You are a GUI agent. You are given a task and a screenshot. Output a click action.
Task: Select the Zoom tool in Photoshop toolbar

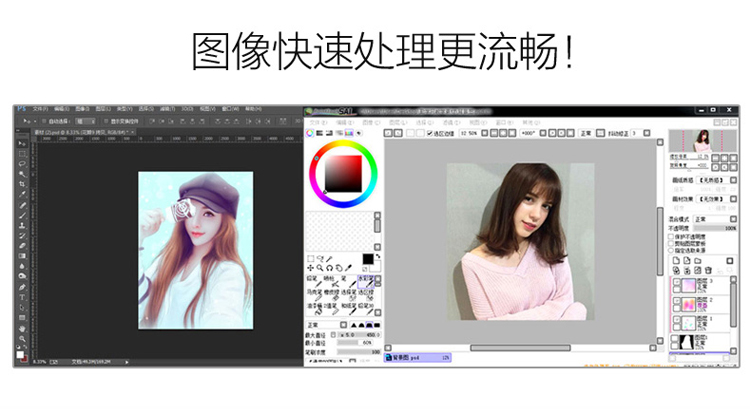click(22, 339)
